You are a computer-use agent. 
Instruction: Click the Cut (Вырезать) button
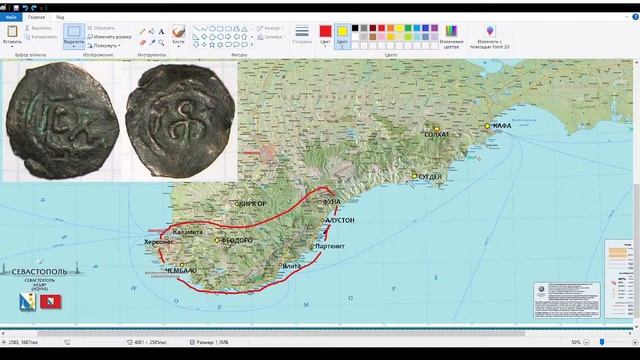point(38,28)
